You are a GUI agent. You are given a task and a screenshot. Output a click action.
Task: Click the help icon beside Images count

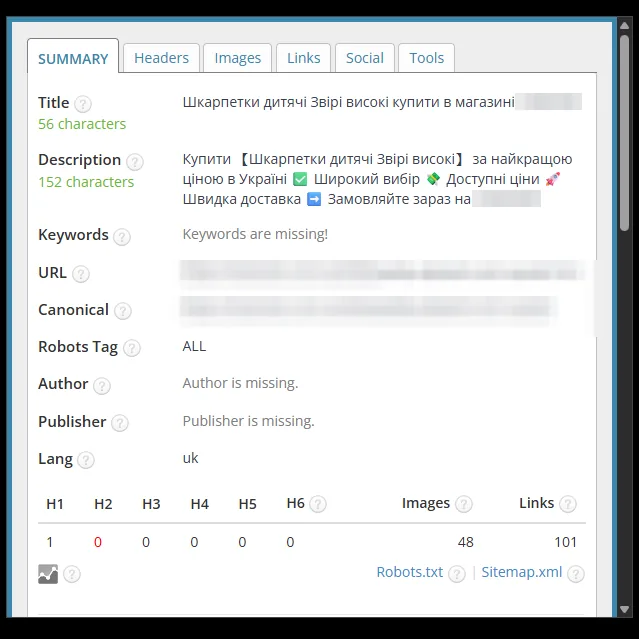coord(464,504)
